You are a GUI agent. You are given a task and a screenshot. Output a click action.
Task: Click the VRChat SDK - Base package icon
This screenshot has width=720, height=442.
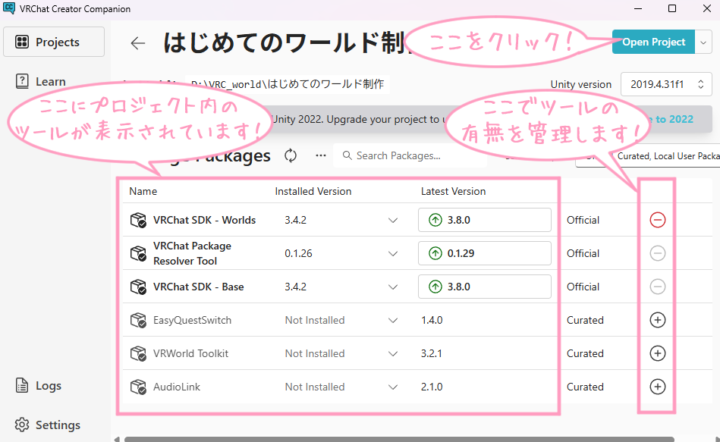(138, 287)
